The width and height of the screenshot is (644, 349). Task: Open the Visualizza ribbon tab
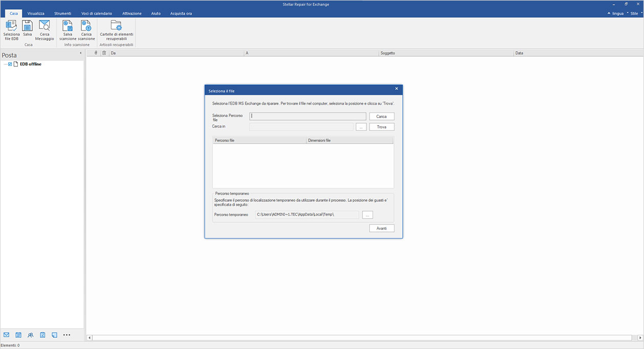[36, 13]
